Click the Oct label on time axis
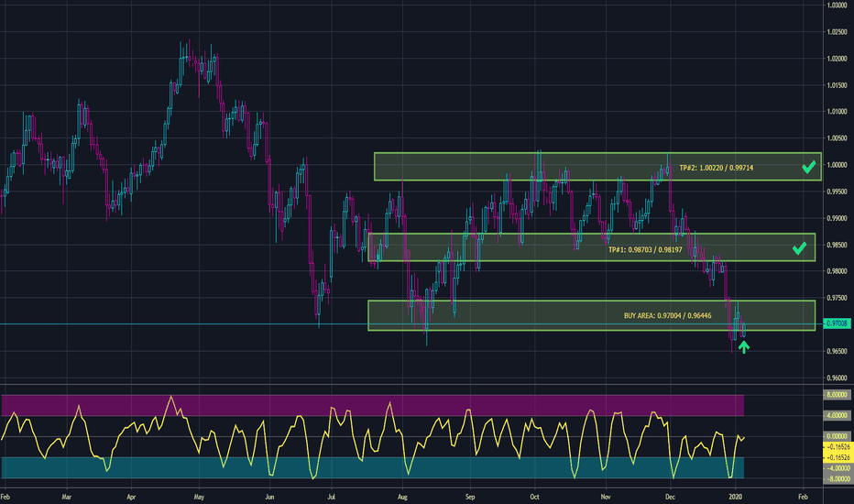Screen dimensions: 854x504 click(534, 497)
